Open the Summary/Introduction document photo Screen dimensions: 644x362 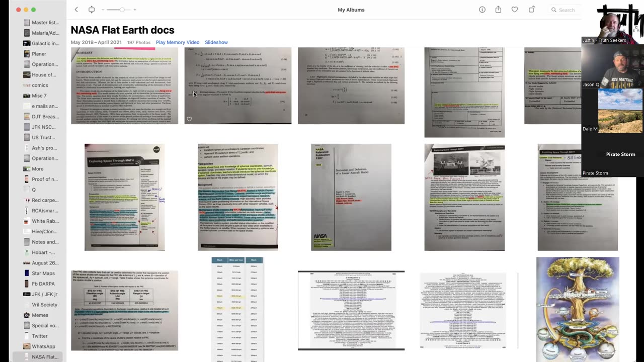pos(124,85)
